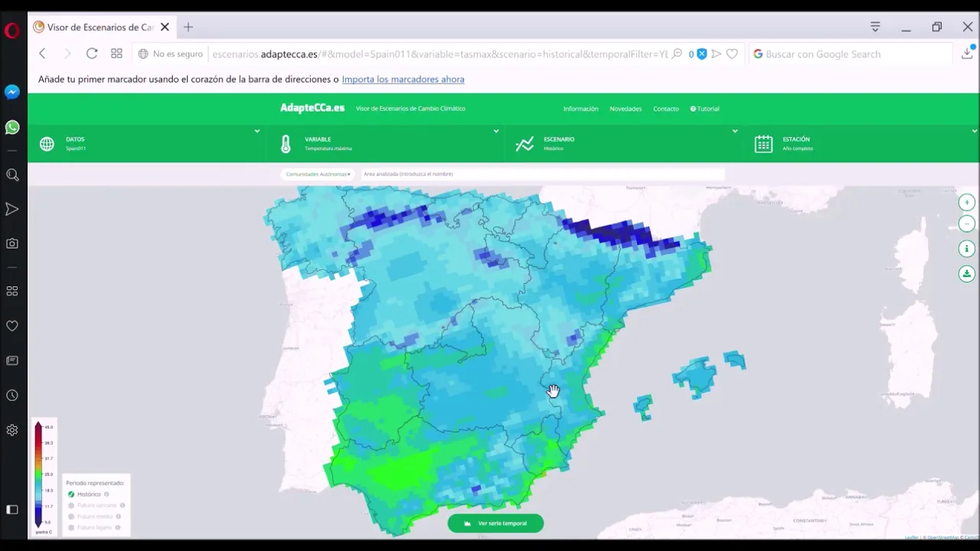Zoom out the map with minus button
The image size is (980, 551).
(966, 223)
